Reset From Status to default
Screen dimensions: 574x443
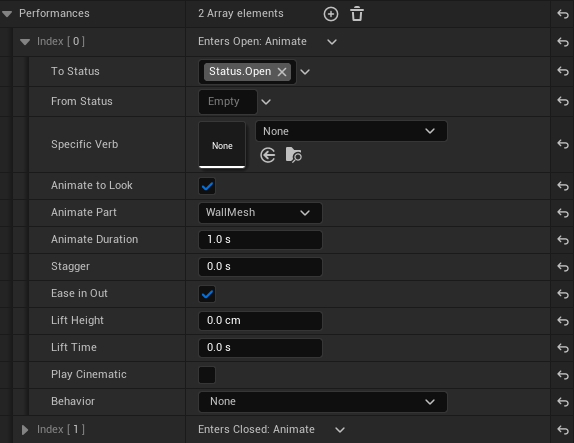[563, 101]
